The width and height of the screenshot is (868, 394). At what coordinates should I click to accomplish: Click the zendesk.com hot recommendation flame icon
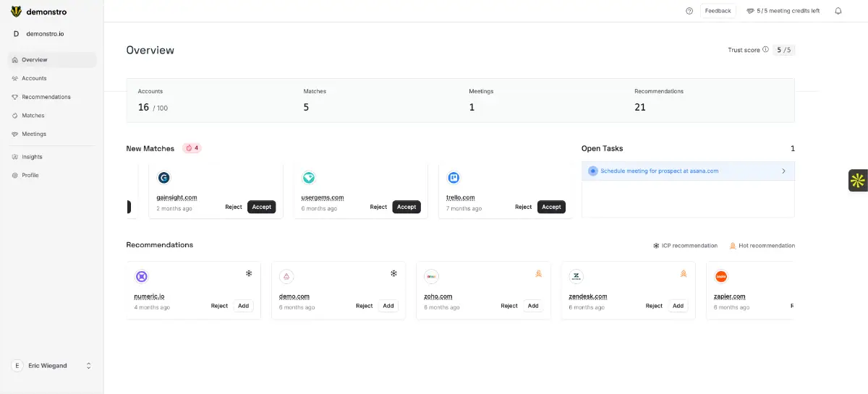pos(684,273)
